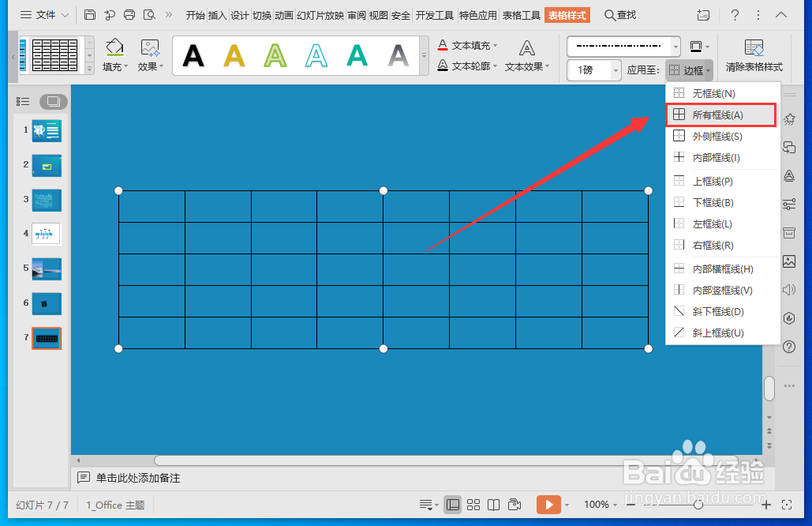Switch to outline view icon in slide panel

coord(23,102)
